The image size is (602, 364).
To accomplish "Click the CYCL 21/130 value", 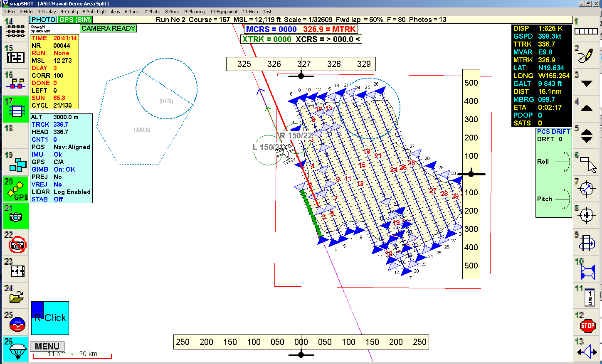I will click(62, 106).
